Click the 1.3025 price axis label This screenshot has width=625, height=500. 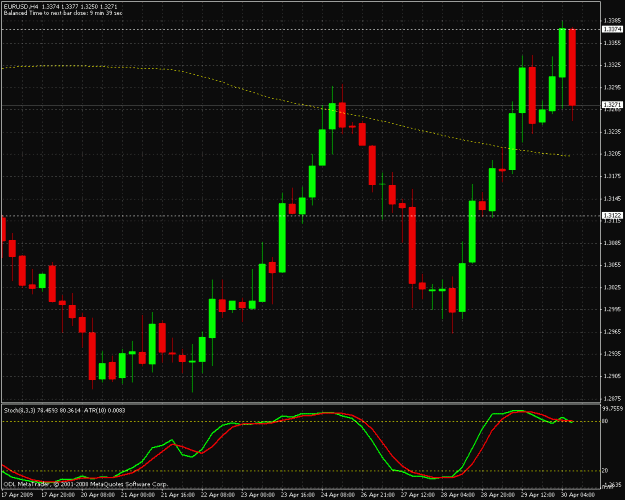coord(612,287)
